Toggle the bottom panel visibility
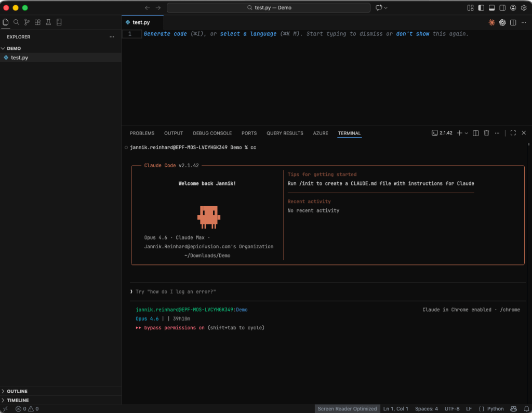Image resolution: width=532 pixels, height=413 pixels. pyautogui.click(x=491, y=8)
